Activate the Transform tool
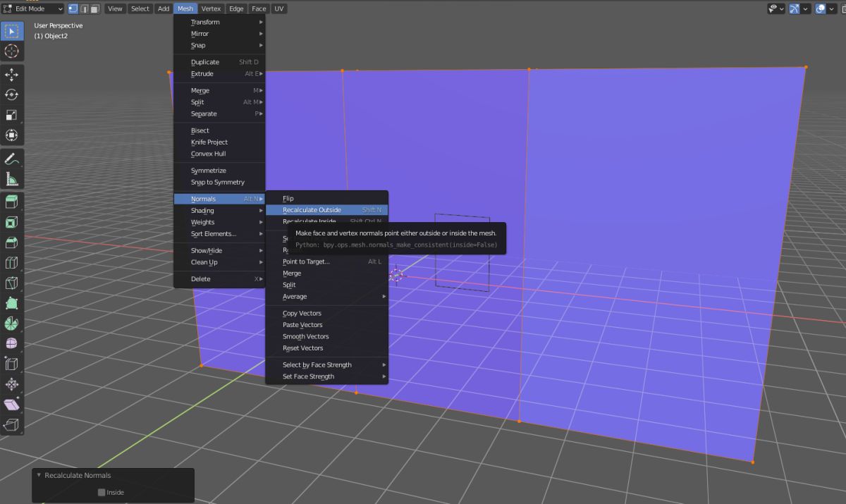Screen dimensions: 846x504 tap(12, 135)
